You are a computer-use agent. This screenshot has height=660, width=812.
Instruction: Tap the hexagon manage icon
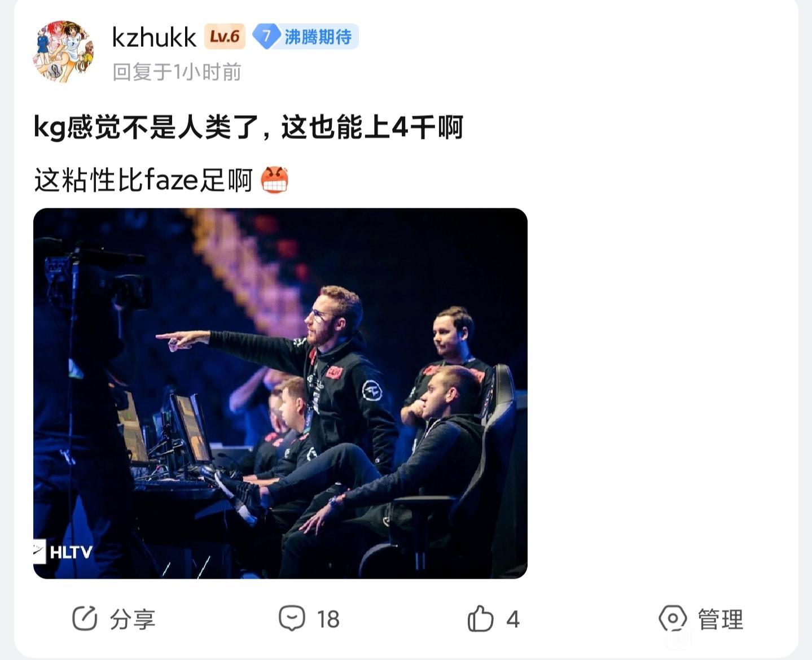(673, 619)
